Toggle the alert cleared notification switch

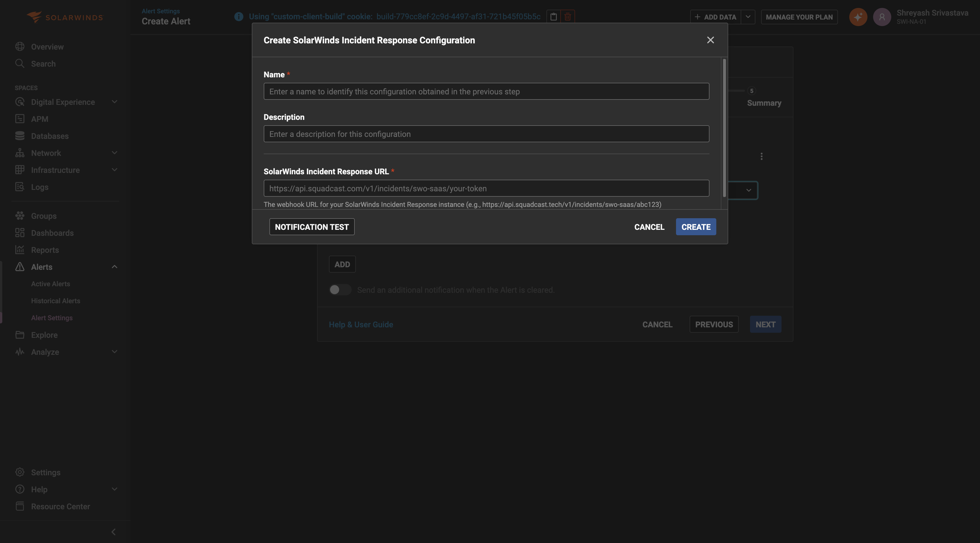[340, 290]
